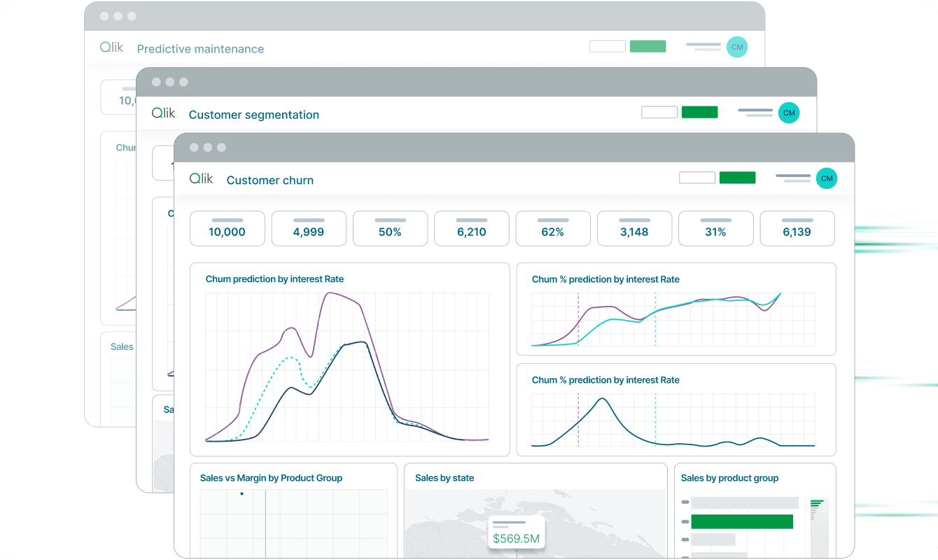
Task: Select the 62% KPI card
Action: point(553,228)
